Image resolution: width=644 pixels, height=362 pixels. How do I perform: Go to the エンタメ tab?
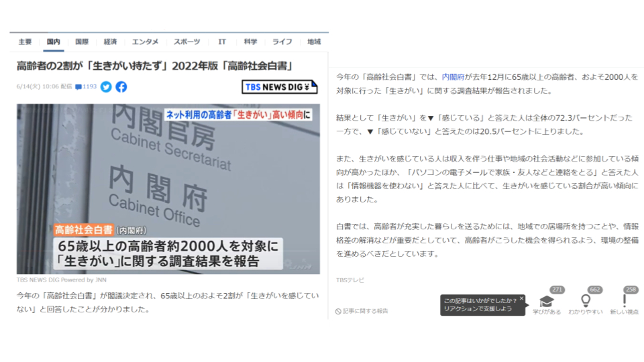(145, 42)
